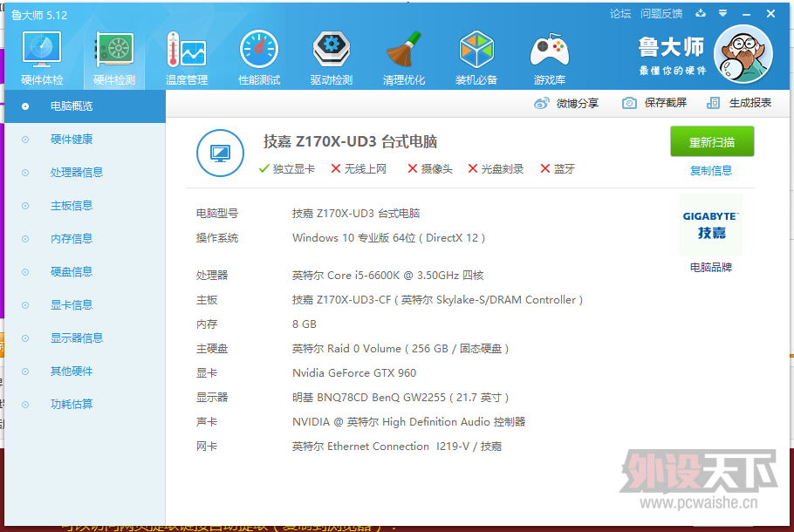Viewport: 794px width, 532px height.
Task: Click the green 重新扫描 rescan button
Action: pyautogui.click(x=712, y=142)
